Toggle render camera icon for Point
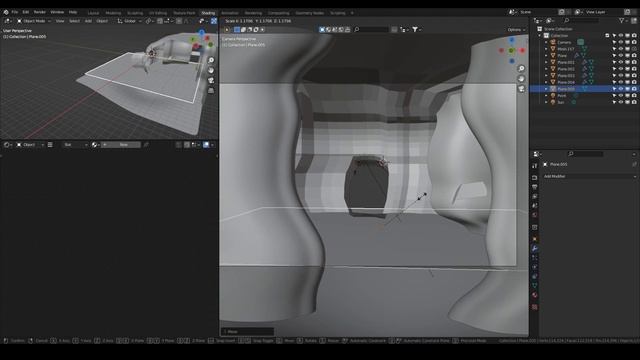640x360 pixels. tap(634, 96)
